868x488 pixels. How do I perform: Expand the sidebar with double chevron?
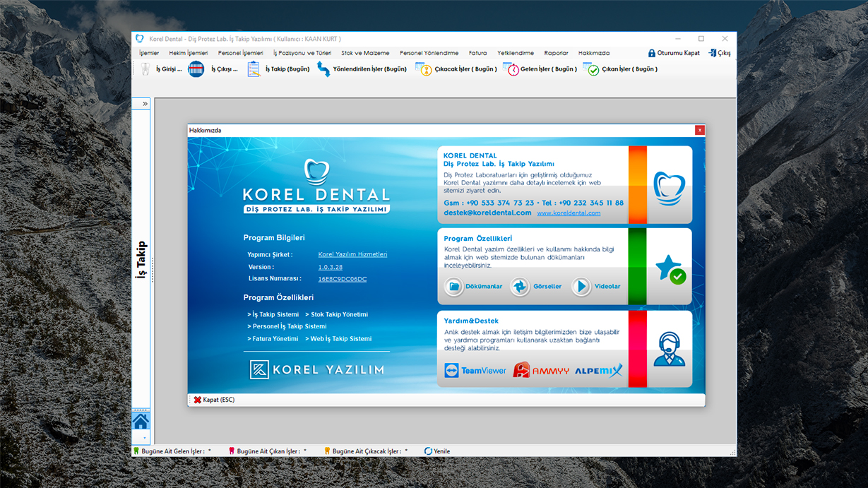pyautogui.click(x=145, y=104)
